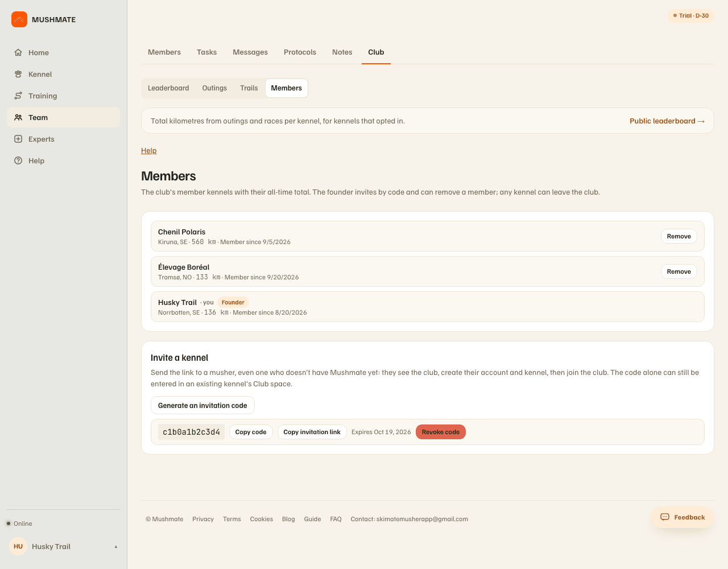Generate an invitation code
The image size is (728, 569).
(x=202, y=406)
